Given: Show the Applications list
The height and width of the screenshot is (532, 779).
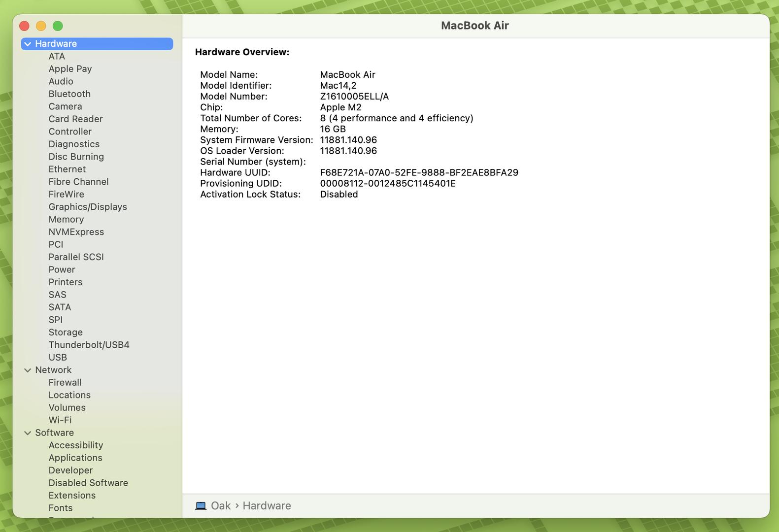Looking at the screenshot, I should click(x=75, y=458).
